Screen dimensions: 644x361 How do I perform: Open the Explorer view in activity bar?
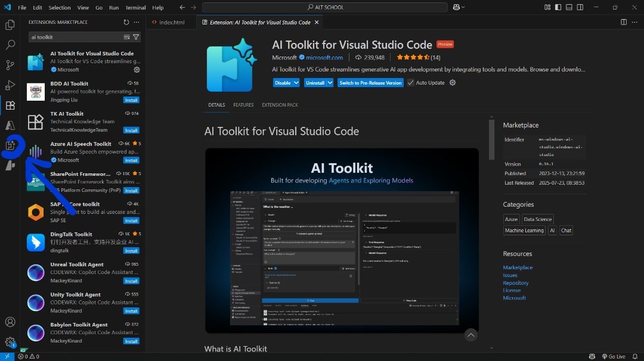tap(10, 25)
